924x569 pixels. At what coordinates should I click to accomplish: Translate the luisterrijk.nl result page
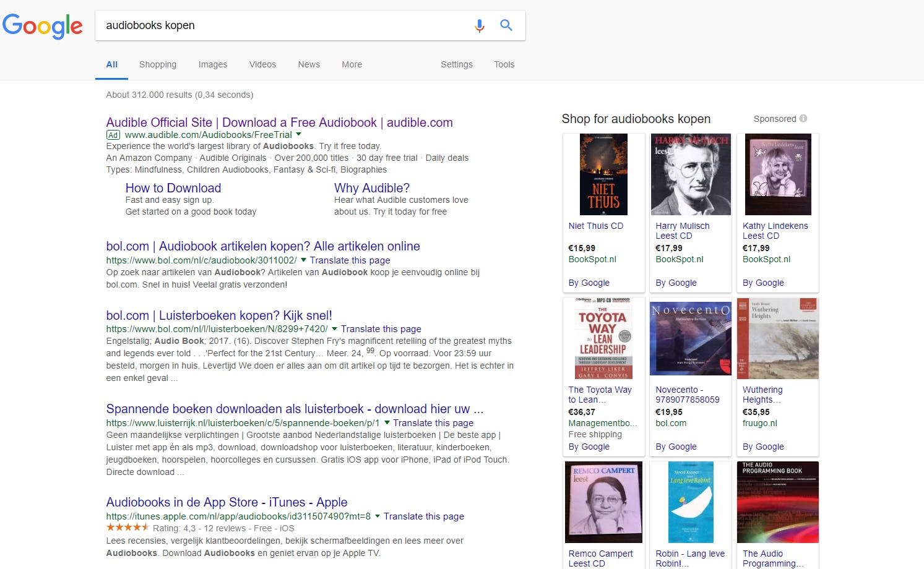(433, 423)
